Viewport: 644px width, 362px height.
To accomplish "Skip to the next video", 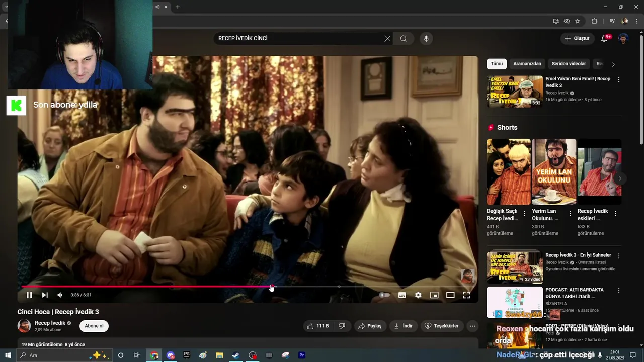I will [45, 295].
